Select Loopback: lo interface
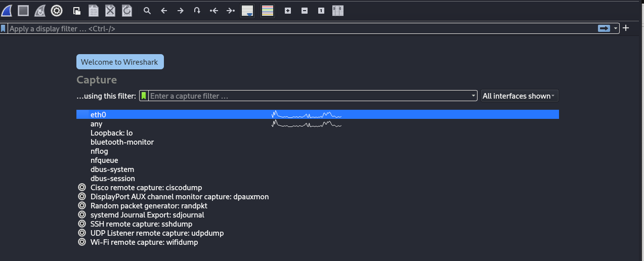Image resolution: width=644 pixels, height=261 pixels. point(318,133)
